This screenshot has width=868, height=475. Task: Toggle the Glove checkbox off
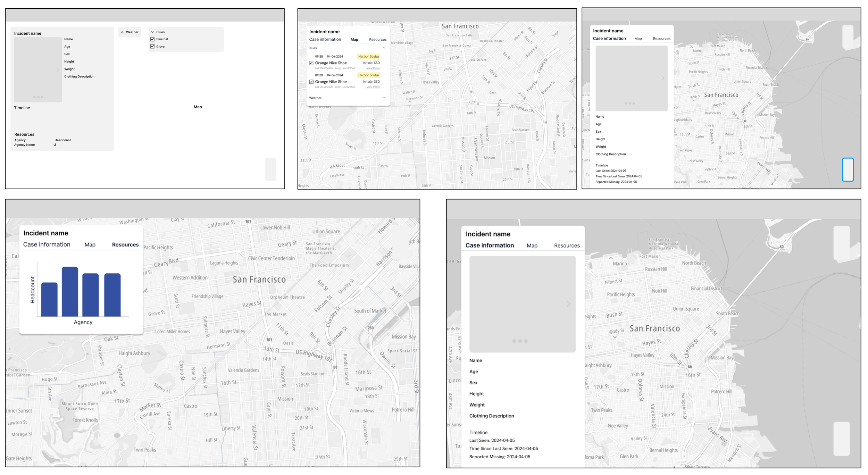pos(153,46)
